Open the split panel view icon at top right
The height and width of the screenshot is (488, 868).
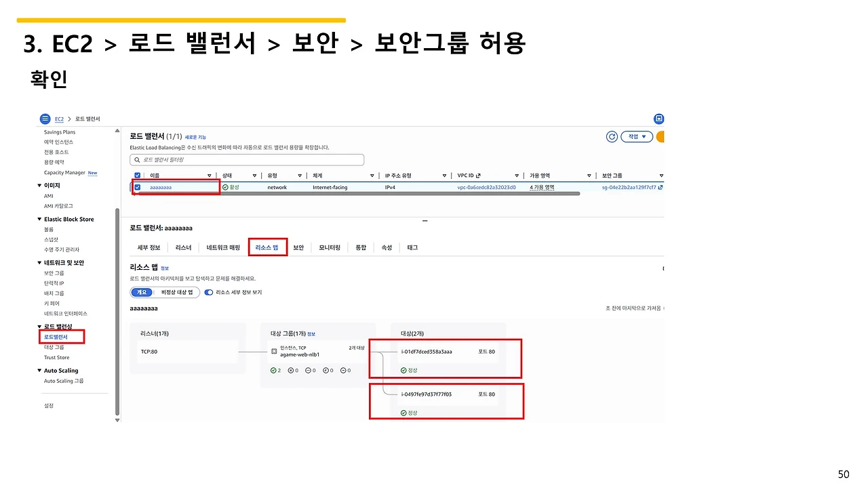[x=658, y=119]
